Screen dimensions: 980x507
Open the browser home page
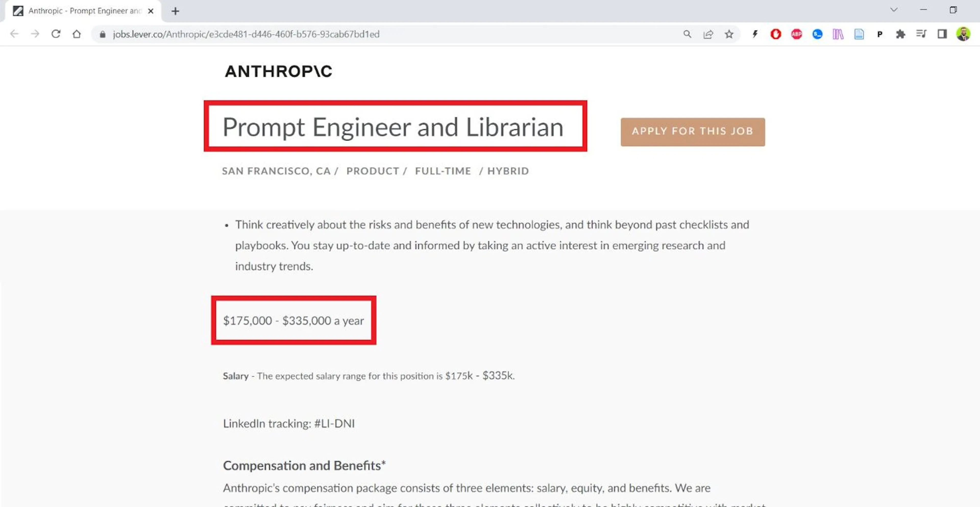(x=77, y=34)
